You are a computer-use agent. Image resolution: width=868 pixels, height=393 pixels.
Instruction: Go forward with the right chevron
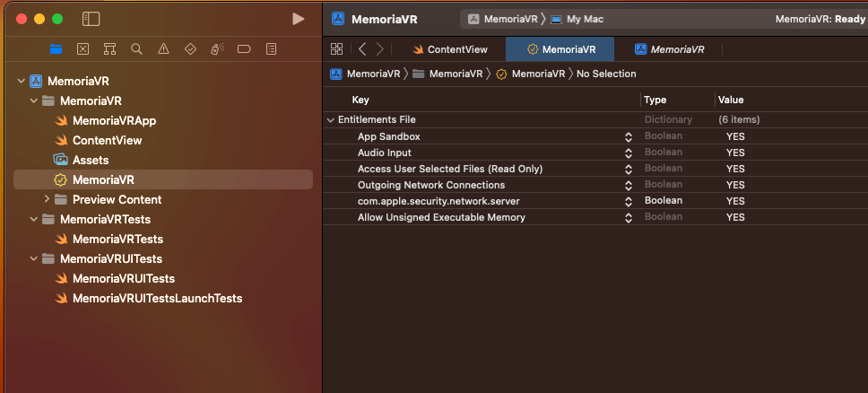(x=380, y=48)
